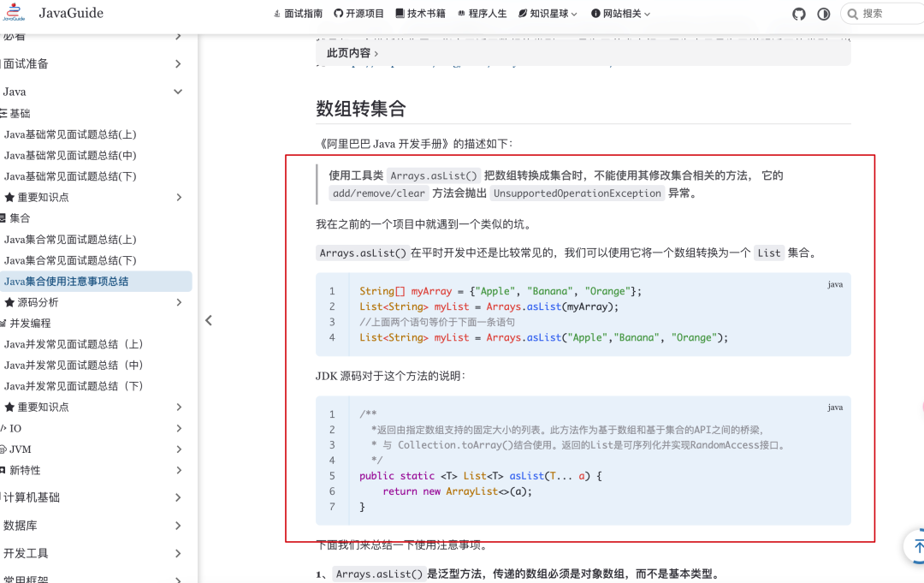Open 技术书籍 in top navigation
This screenshot has width=924, height=583.
click(420, 14)
